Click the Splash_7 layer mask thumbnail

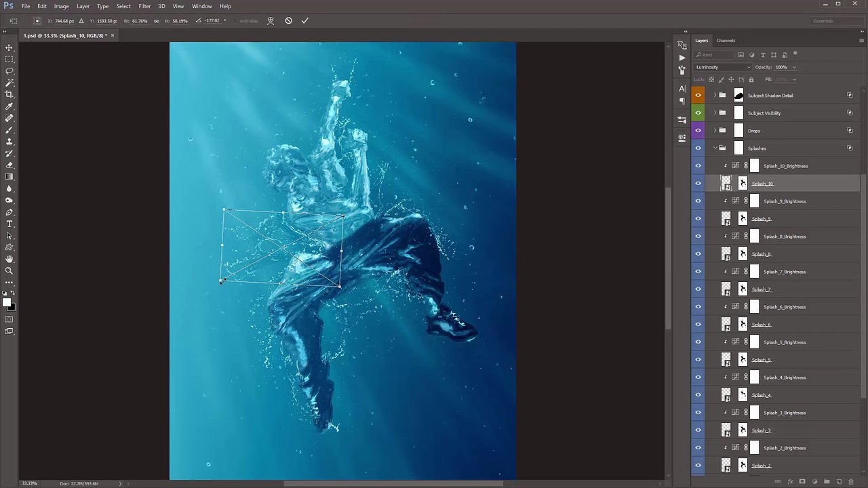click(743, 289)
